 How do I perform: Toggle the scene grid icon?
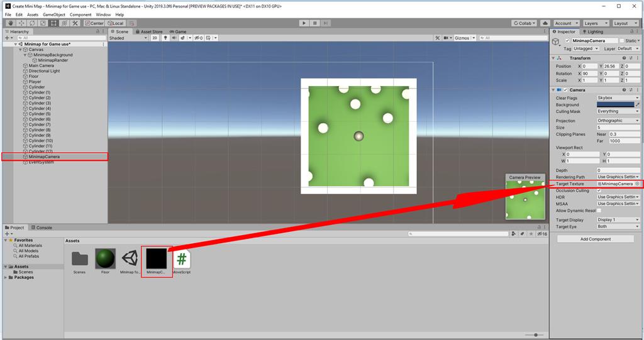click(x=209, y=38)
